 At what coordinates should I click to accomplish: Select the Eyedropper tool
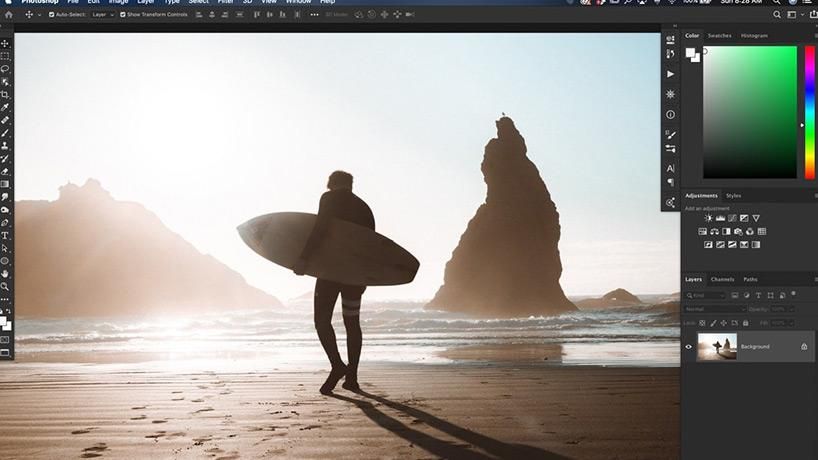5,107
